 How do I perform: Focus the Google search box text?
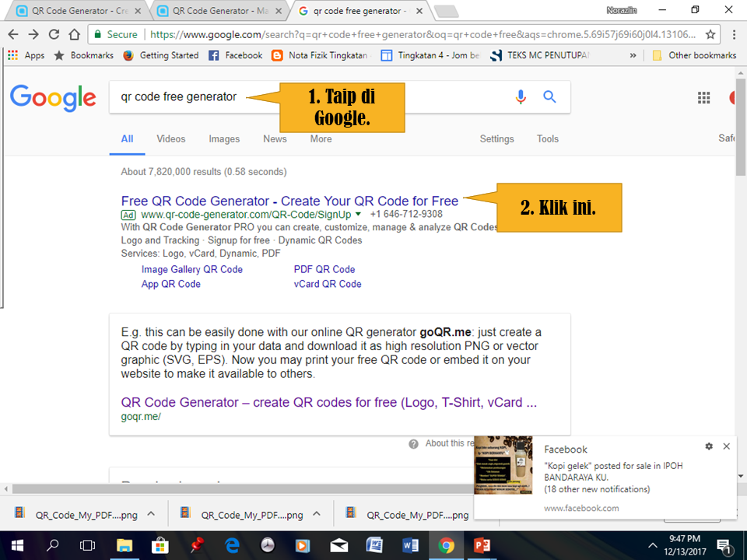[x=178, y=96]
